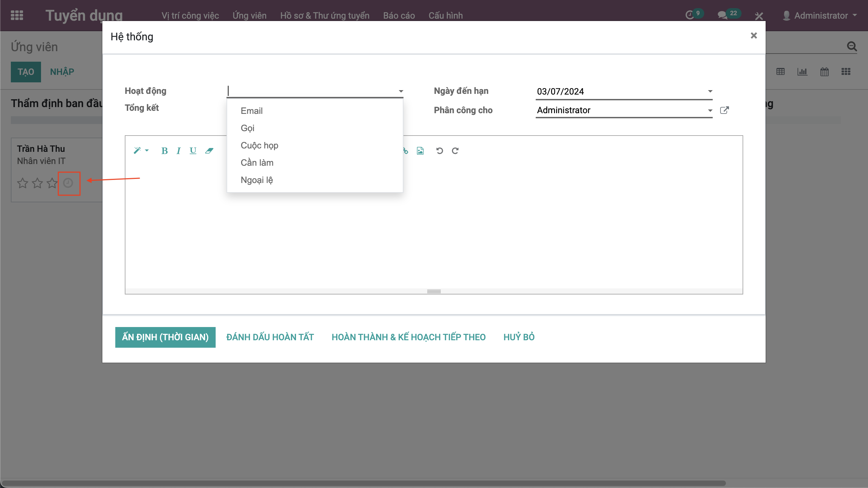Click the redo icon in editor
This screenshot has height=488, width=868.
pyautogui.click(x=455, y=151)
